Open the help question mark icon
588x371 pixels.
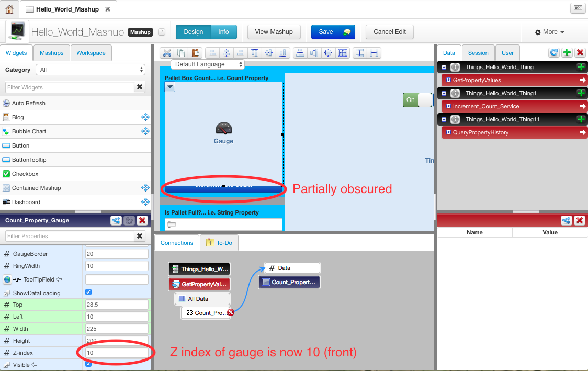[162, 32]
